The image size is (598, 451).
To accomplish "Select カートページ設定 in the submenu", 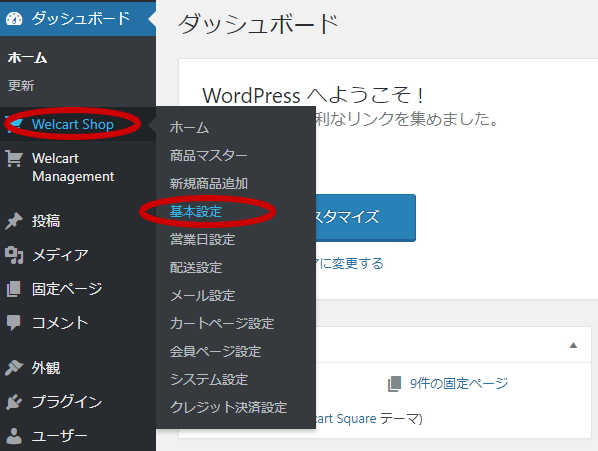I will coord(222,323).
